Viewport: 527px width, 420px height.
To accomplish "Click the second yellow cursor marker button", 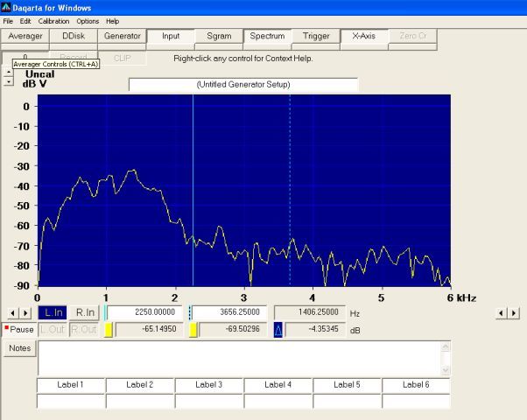I will click(194, 330).
